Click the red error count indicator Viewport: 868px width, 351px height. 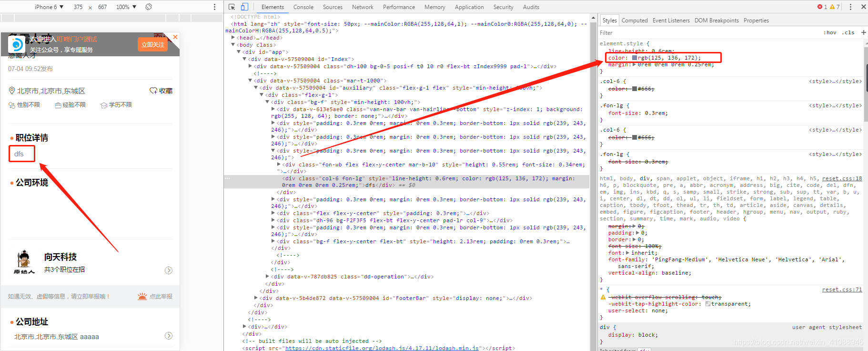(x=822, y=7)
